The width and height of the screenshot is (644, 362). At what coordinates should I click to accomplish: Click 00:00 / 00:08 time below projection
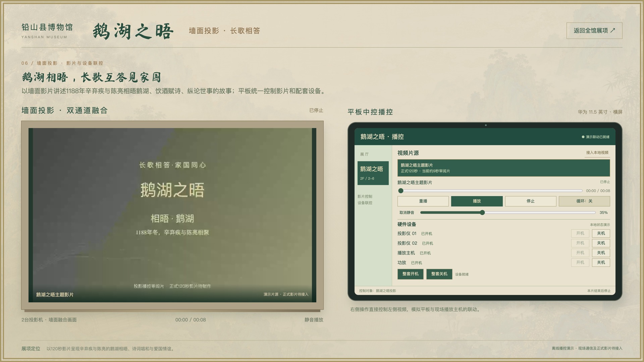(191, 320)
